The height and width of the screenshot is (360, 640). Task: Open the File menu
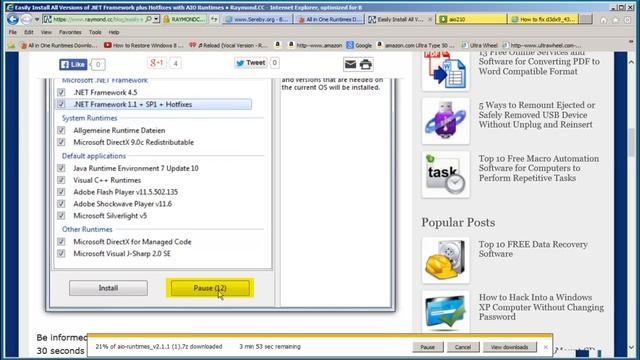pyautogui.click(x=13, y=32)
